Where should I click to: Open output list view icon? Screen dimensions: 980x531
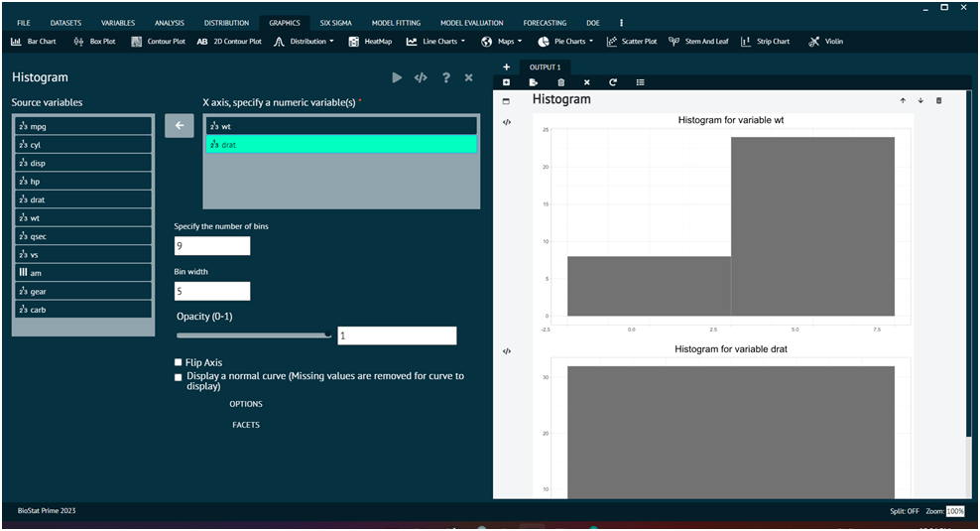tap(641, 82)
